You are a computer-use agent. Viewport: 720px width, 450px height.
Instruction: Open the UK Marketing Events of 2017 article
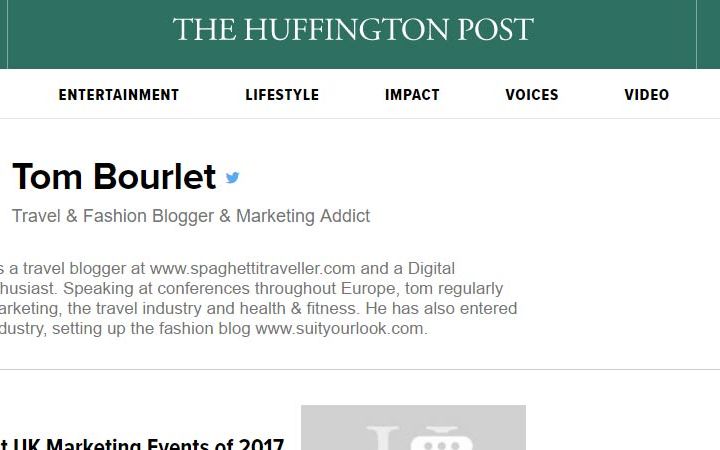point(142,444)
